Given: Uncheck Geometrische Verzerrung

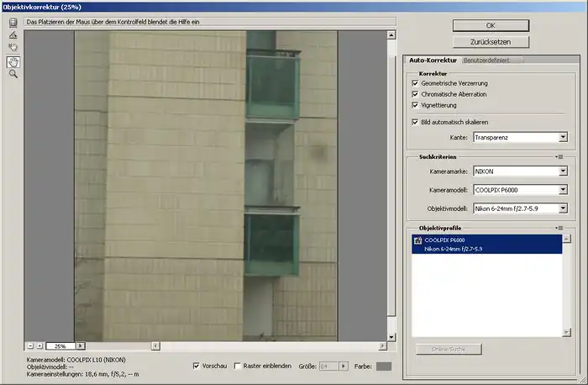Looking at the screenshot, I should tap(415, 83).
